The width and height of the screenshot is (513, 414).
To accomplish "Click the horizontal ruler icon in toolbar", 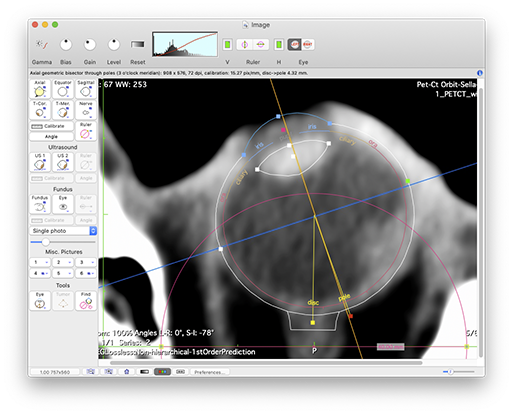I will point(260,44).
